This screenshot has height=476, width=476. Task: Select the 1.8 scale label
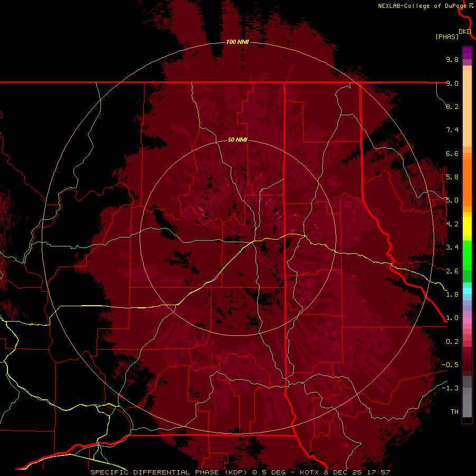tap(452, 295)
